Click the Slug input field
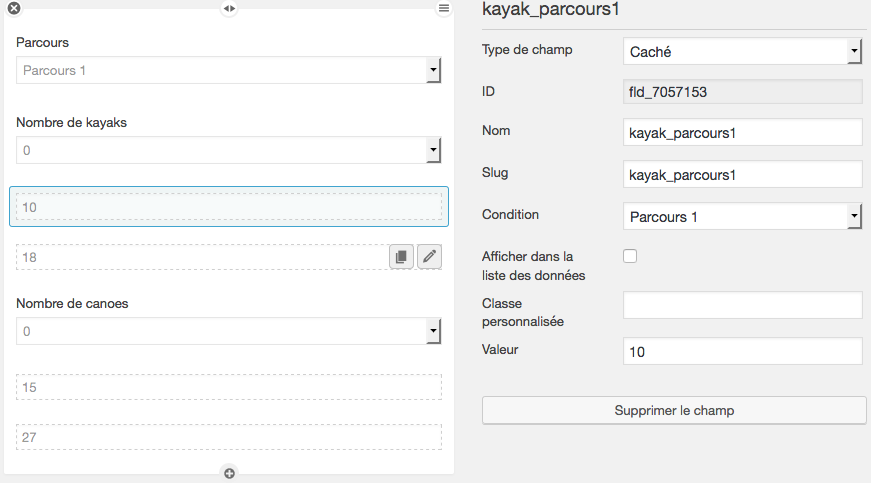 743,175
